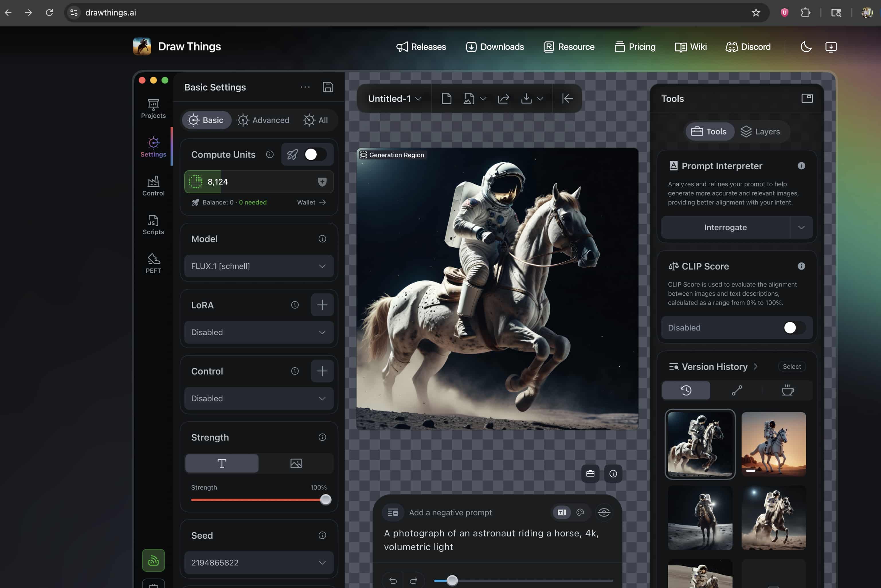The width and height of the screenshot is (881, 588).
Task: Switch to the All settings tab
Action: [316, 120]
